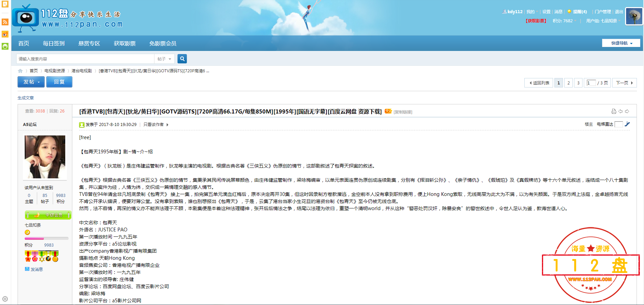Screen dimensions: 644x305
Task: Go to page 3 of thread
Action: [578, 83]
